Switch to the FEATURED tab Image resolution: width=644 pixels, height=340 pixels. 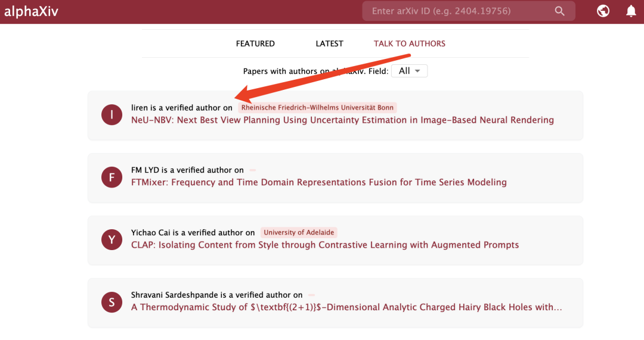(x=255, y=43)
